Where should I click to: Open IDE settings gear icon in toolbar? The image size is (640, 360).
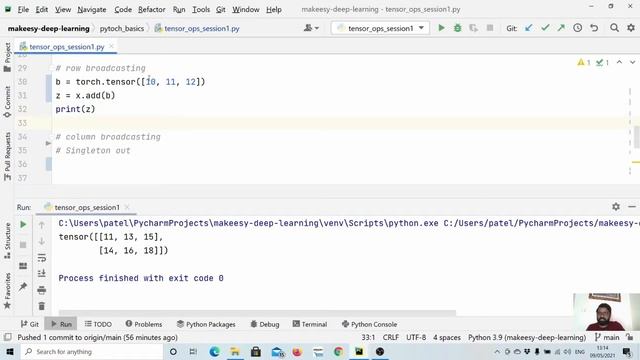631,28
